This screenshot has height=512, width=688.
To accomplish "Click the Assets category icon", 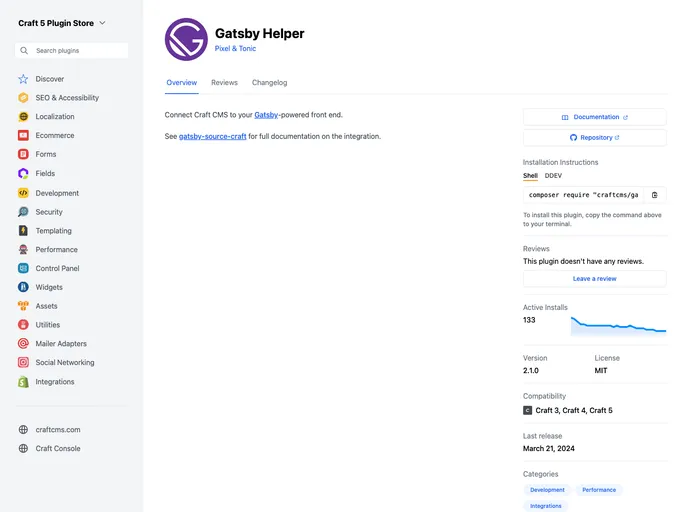I will [23, 306].
